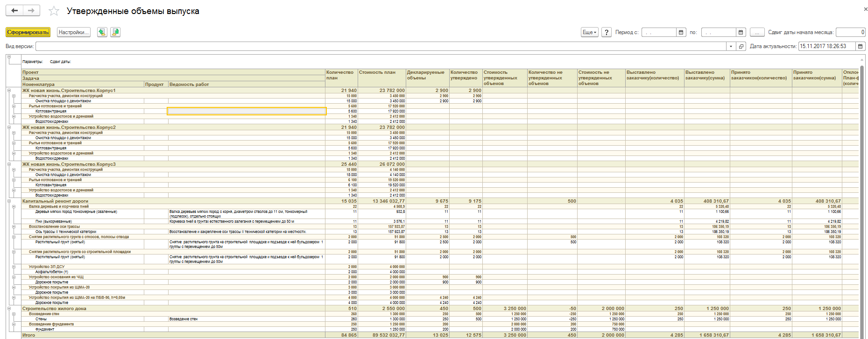Select the Асфальтобетон (т) row
The image size is (868, 339).
51,272
